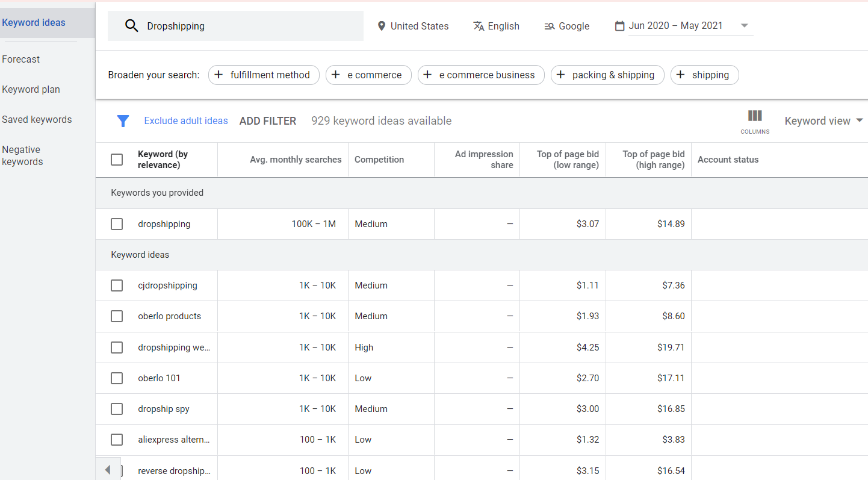
Task: Click 929 keyword ideas available text
Action: [x=381, y=121]
